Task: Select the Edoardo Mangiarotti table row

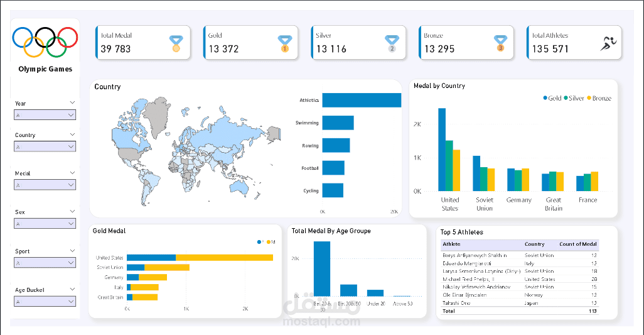Action: coord(520,263)
